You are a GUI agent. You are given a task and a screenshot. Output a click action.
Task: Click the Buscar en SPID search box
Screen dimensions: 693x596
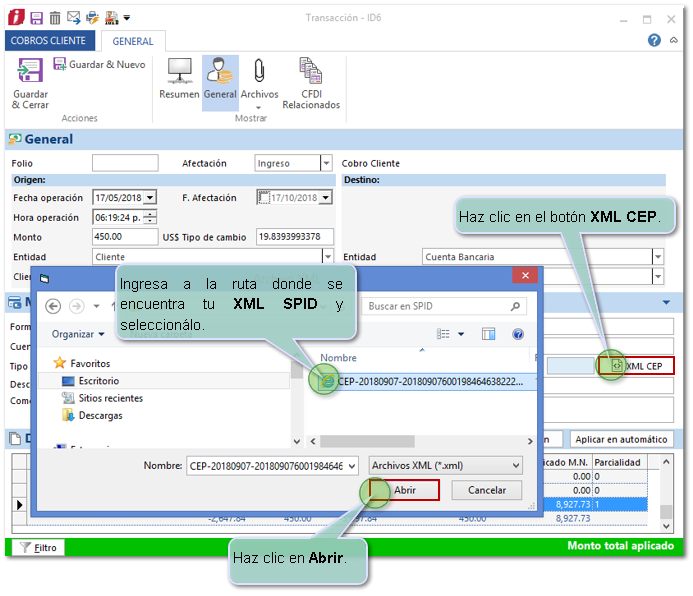pos(444,306)
